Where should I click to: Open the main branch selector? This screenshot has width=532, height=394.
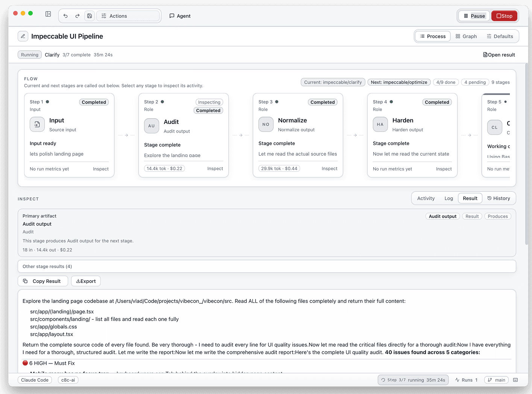pos(496,380)
